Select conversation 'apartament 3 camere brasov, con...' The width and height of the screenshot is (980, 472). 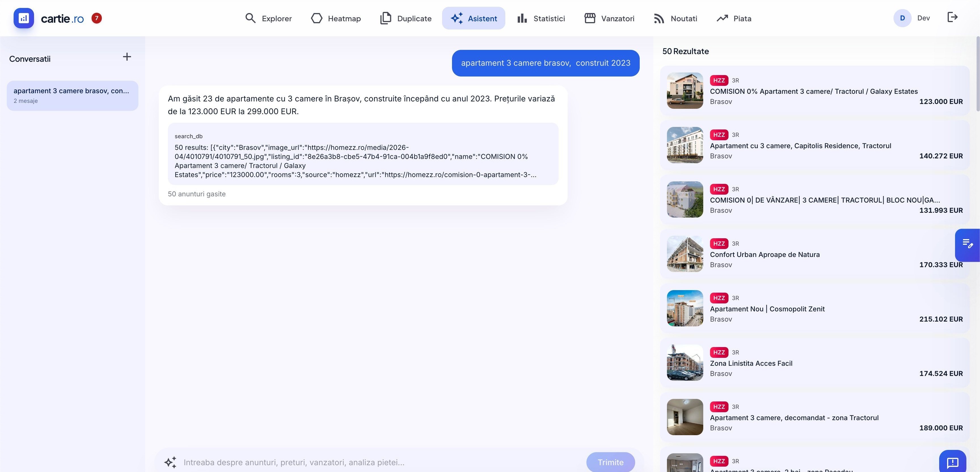[72, 95]
